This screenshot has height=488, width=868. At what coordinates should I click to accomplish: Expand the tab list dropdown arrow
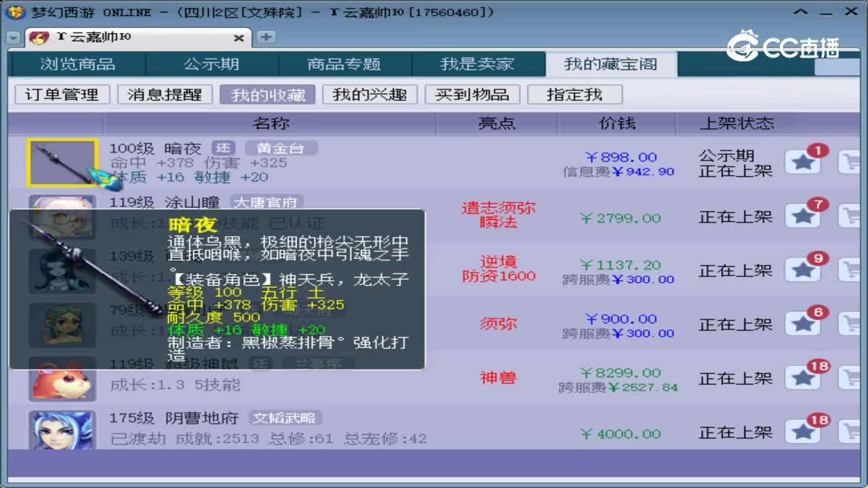click(x=14, y=38)
